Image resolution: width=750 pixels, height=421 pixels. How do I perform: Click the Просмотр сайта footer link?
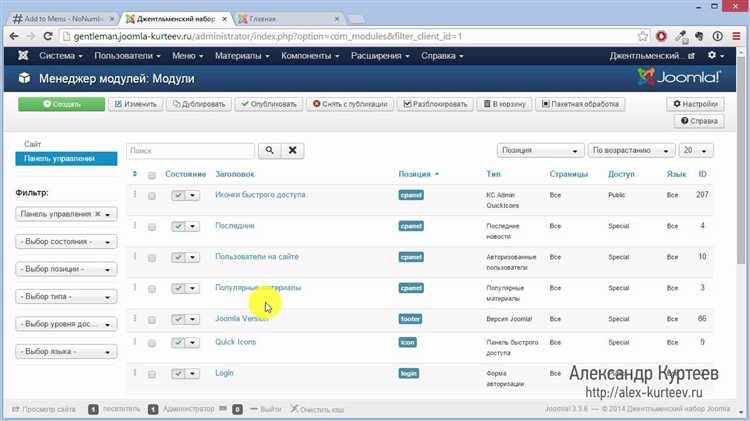(44, 410)
